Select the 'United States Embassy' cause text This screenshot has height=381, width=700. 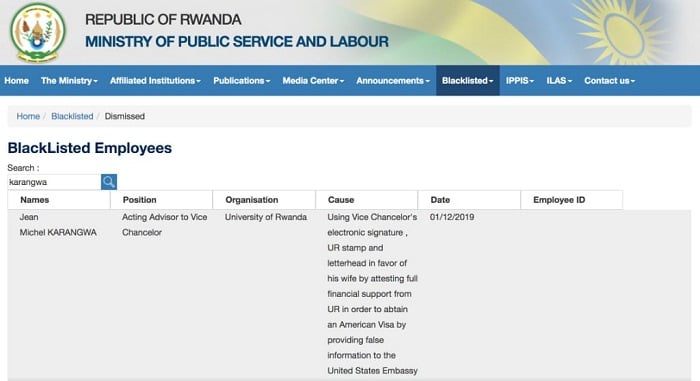click(372, 371)
